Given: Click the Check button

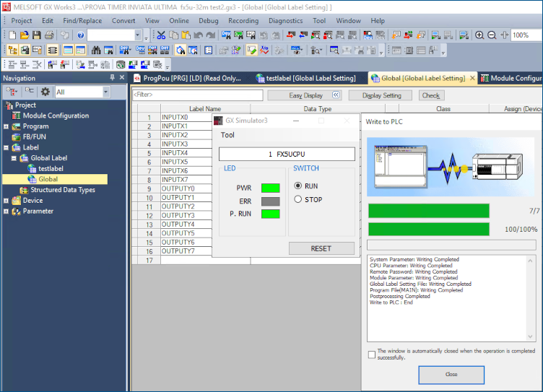Looking at the screenshot, I should (431, 95).
